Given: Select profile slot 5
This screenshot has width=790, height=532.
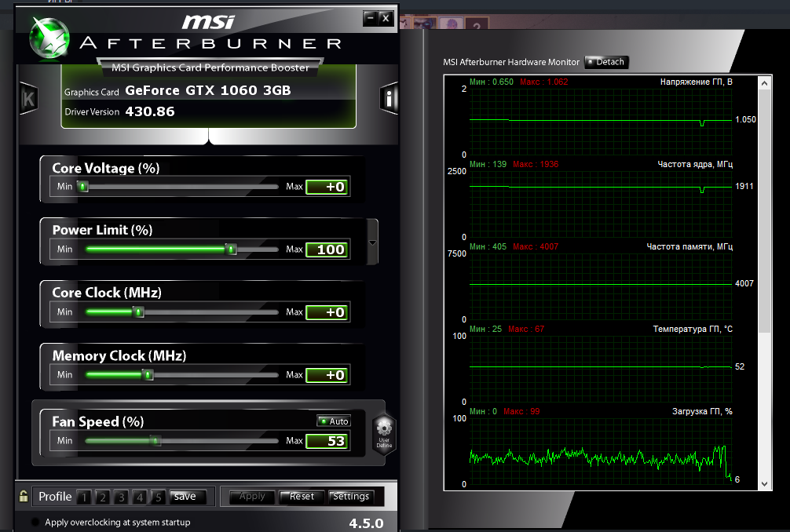Looking at the screenshot, I should (158, 497).
